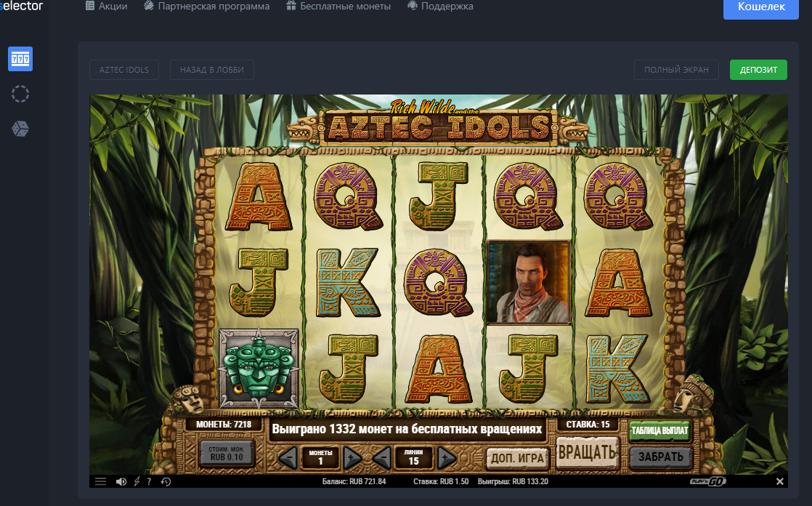Open the game hamburger menu

tap(100, 481)
